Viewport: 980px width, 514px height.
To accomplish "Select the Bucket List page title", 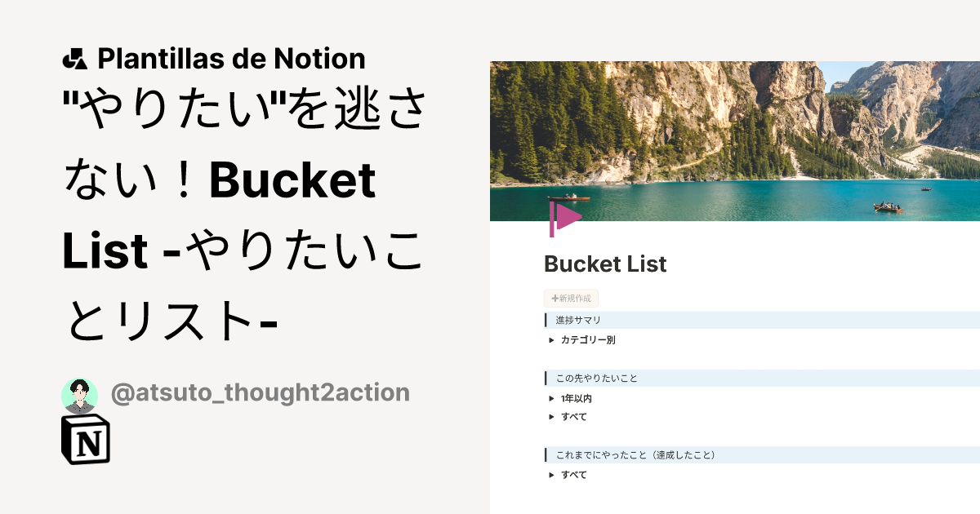I will (x=604, y=264).
